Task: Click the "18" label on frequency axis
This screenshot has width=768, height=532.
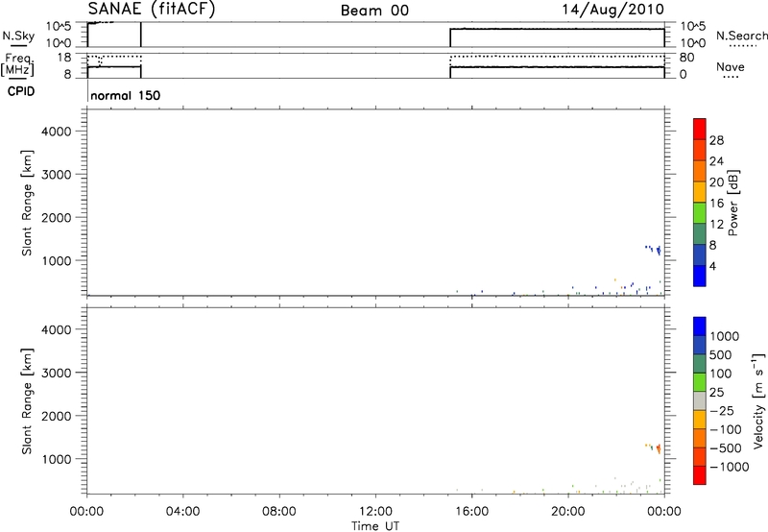Action: click(64, 58)
